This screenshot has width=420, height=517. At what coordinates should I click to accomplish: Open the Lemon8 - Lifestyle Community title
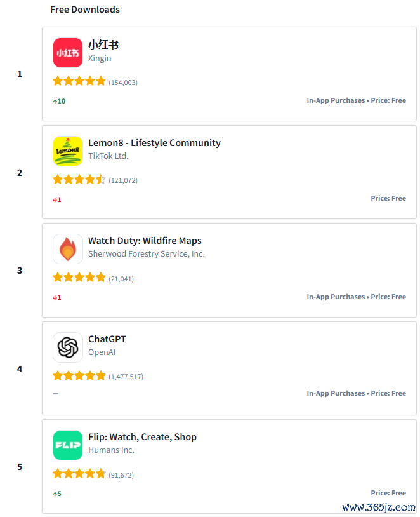click(154, 143)
